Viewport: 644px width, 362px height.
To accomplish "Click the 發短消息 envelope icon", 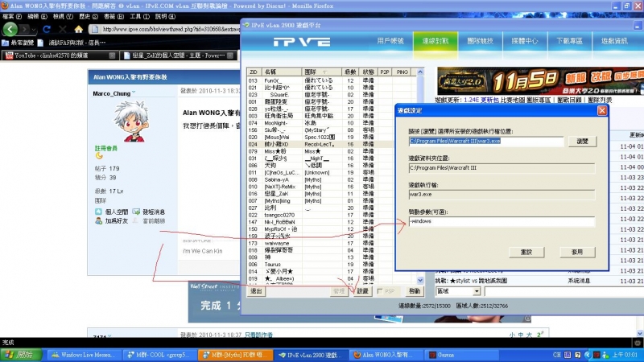I will 136,212.
